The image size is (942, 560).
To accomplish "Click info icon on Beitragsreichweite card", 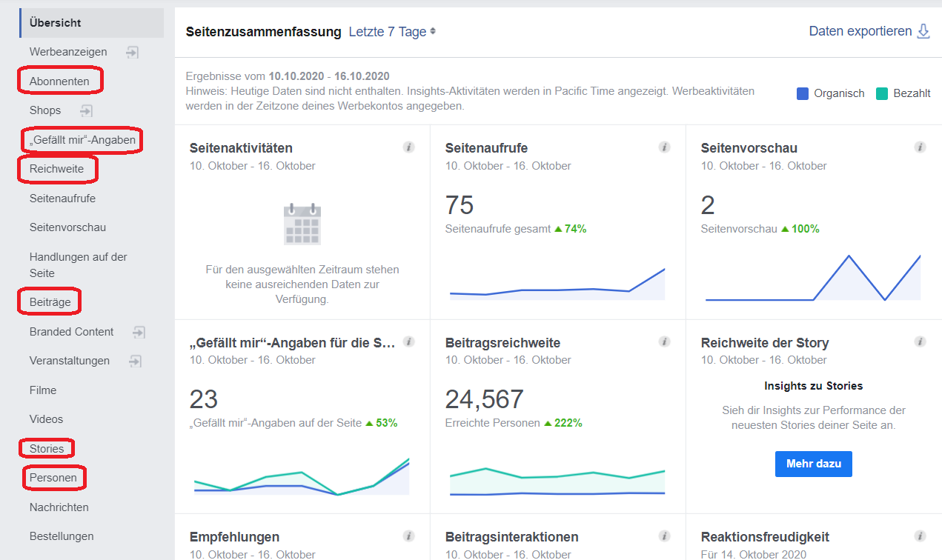I will click(664, 341).
